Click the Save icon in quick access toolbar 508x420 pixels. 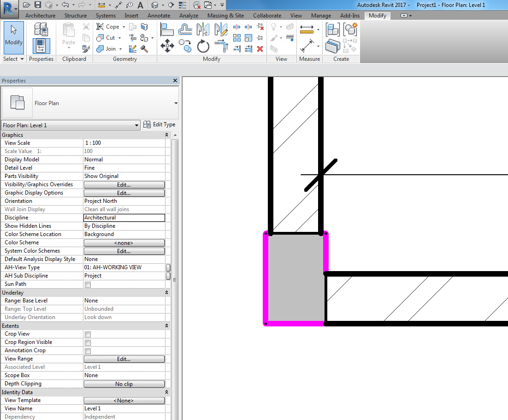click(37, 5)
